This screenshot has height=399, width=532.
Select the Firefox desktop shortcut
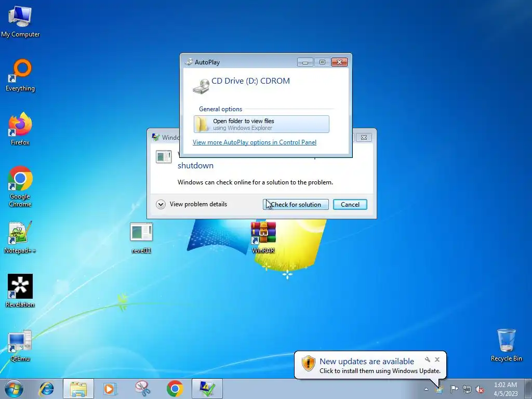(20, 129)
